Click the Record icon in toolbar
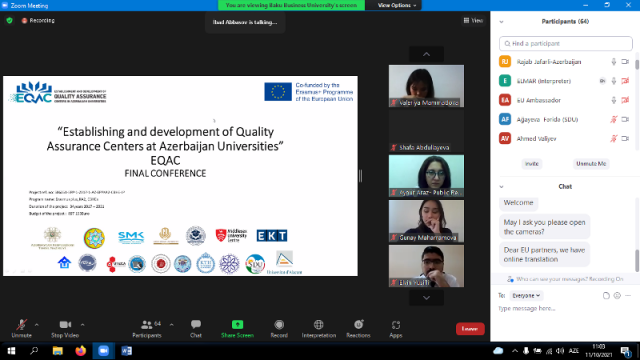 click(279, 325)
